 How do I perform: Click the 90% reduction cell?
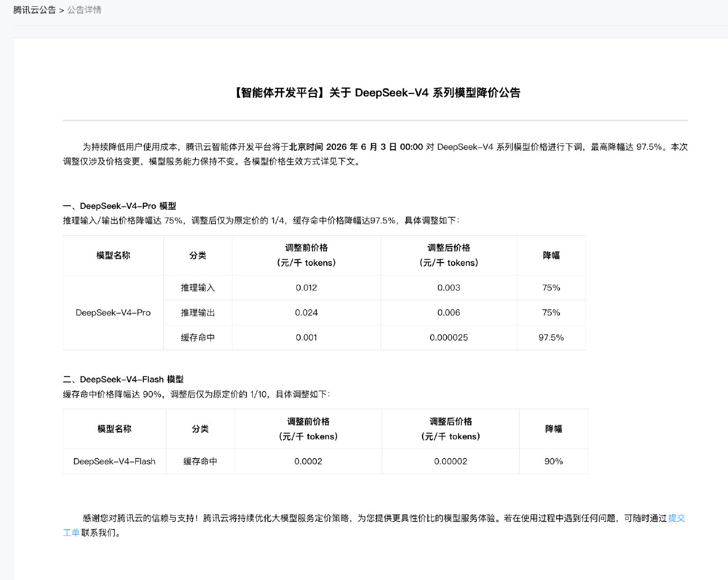pos(554,461)
